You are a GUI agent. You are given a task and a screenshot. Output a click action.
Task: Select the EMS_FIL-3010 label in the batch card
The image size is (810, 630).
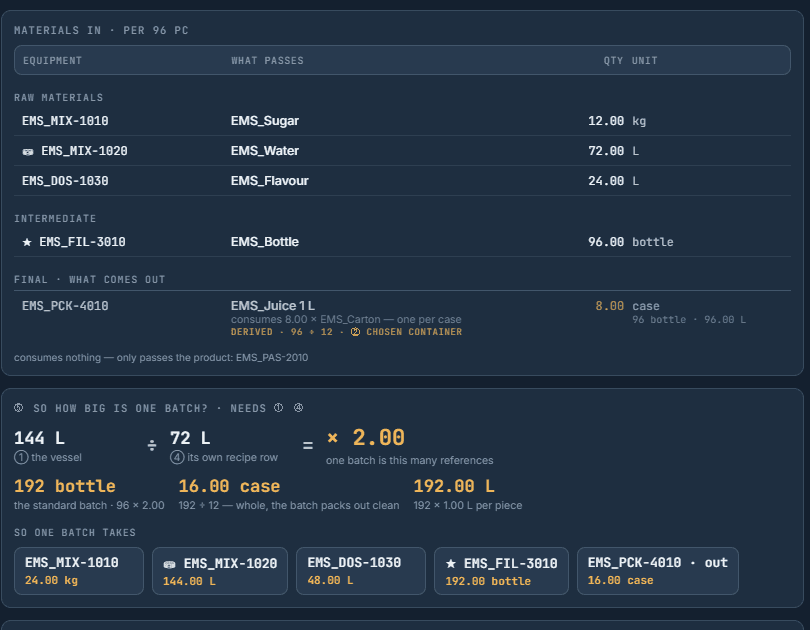pyautogui.click(x=510, y=563)
